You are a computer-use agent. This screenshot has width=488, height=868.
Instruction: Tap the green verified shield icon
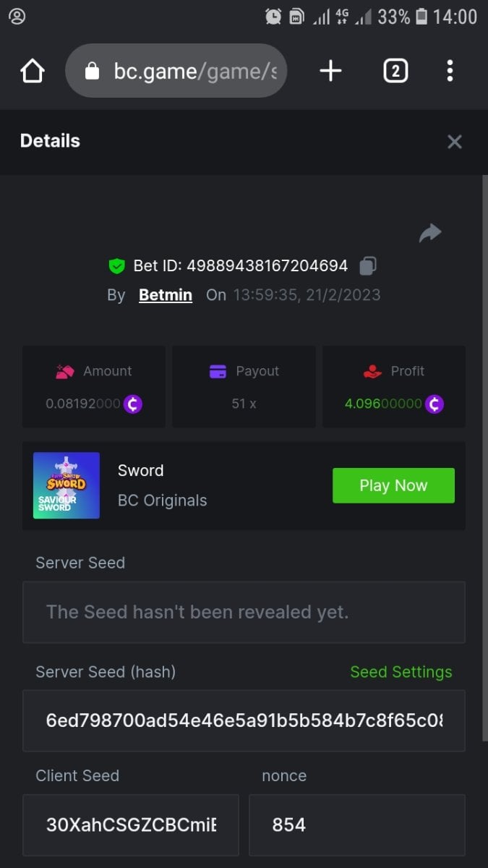(x=116, y=266)
